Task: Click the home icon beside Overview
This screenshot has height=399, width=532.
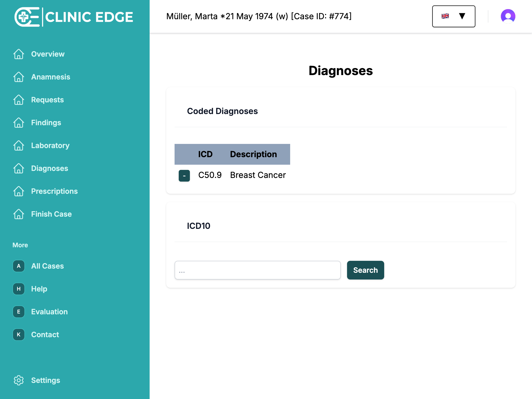Action: pyautogui.click(x=19, y=54)
